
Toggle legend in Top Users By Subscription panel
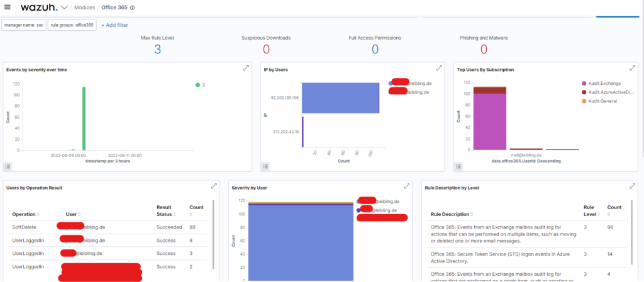(458, 166)
